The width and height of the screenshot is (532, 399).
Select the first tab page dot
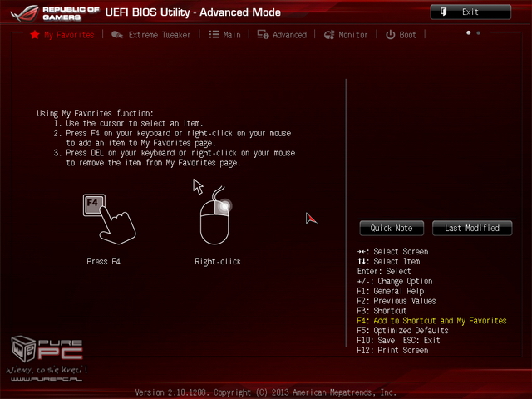469,33
